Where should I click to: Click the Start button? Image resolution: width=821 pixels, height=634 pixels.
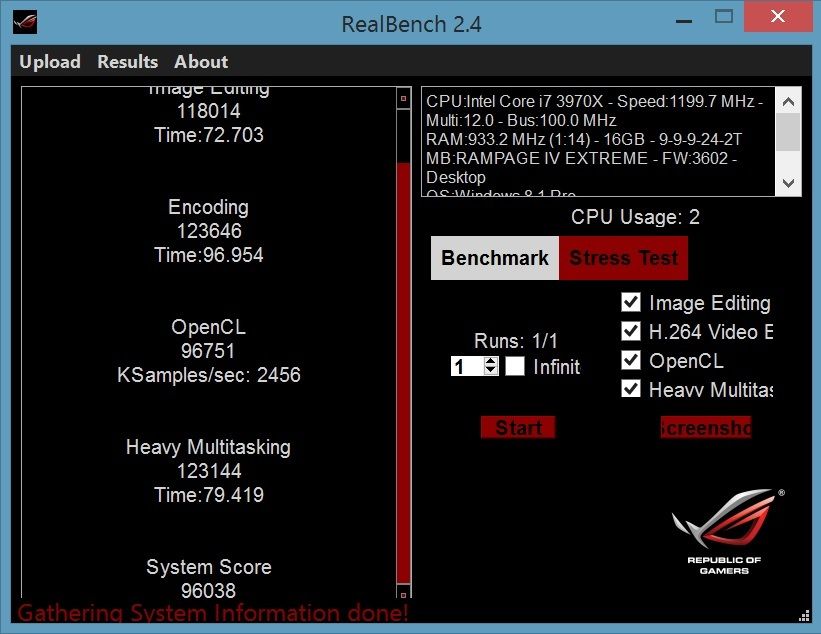(518, 427)
